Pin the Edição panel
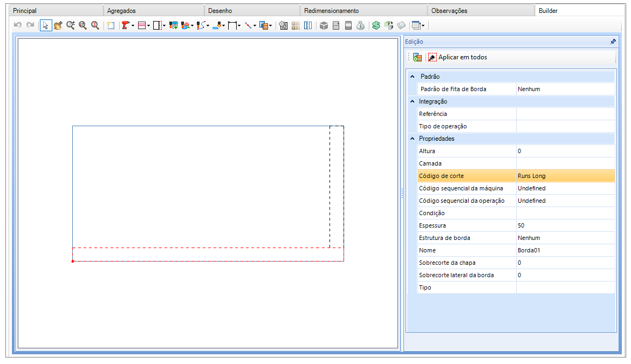The height and width of the screenshot is (364, 631). pyautogui.click(x=613, y=42)
